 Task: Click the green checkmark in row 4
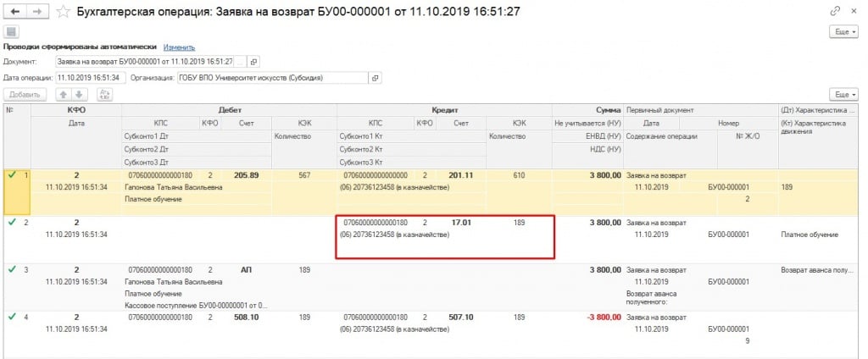pyautogui.click(x=12, y=317)
